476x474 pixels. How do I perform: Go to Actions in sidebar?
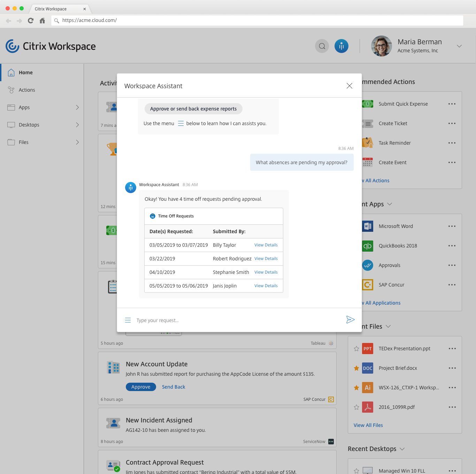pyautogui.click(x=27, y=90)
